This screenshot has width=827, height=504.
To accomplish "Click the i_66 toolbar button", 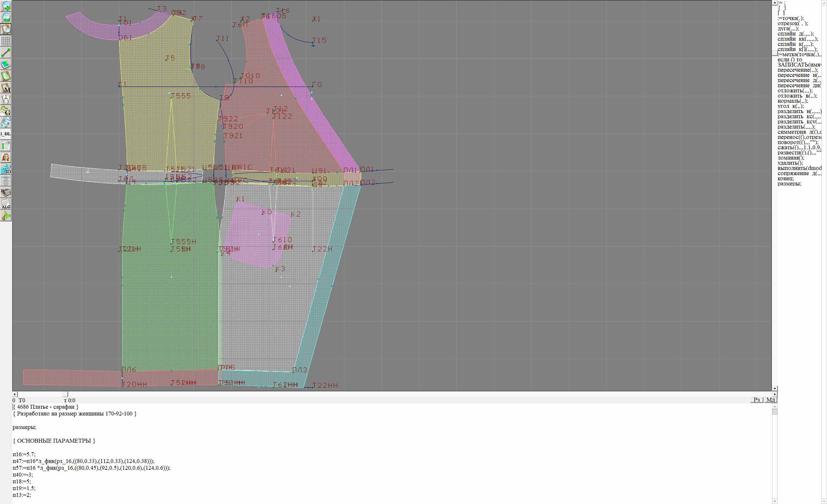I will (x=6, y=134).
